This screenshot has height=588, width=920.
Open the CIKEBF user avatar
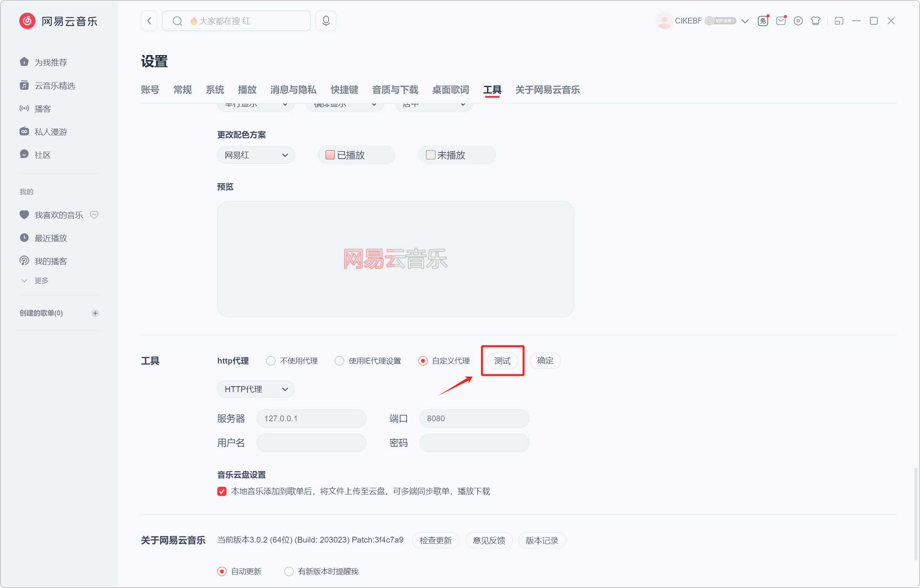(x=664, y=21)
